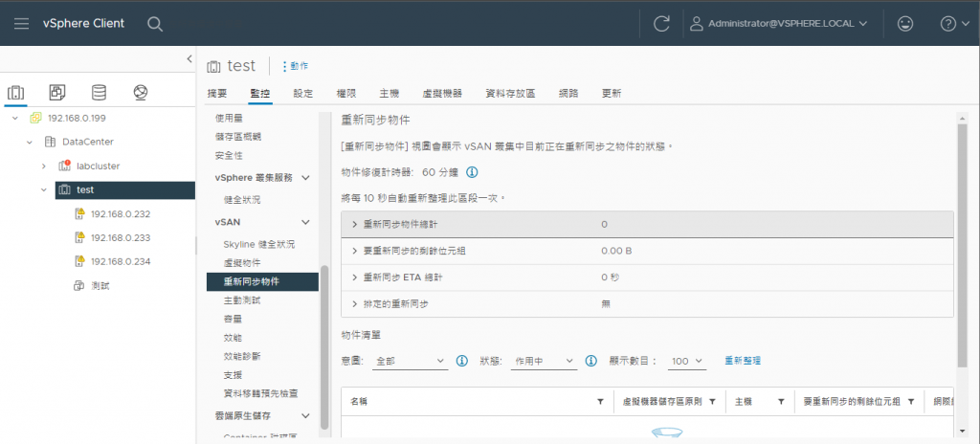
Task: Click the 192.168.0.232 host warning icon
Action: 79,214
